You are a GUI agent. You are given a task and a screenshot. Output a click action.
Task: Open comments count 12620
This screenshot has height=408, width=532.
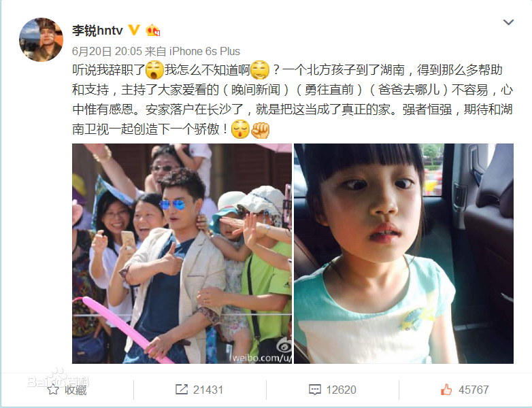click(341, 390)
